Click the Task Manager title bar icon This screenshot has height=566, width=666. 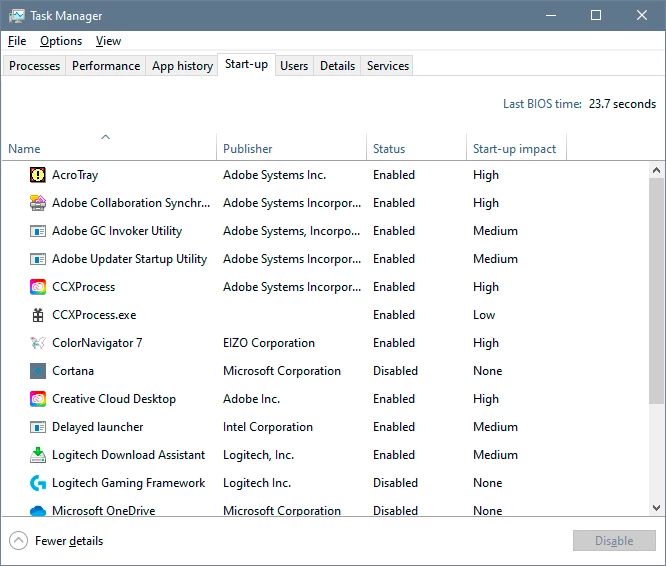pos(17,16)
